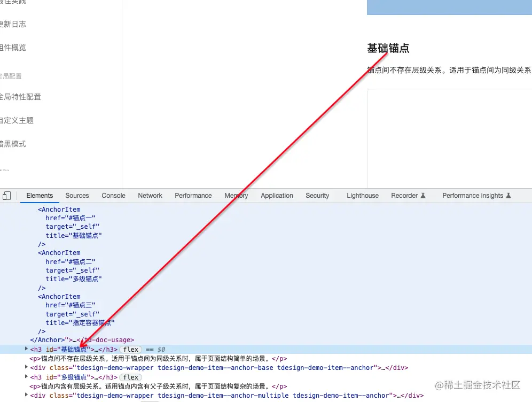Open 更新日志 in the sidebar
Image resolution: width=532 pixels, height=402 pixels.
click(13, 24)
